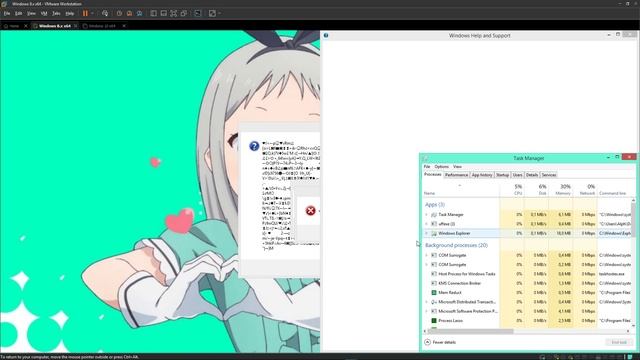This screenshot has width=640, height=360.
Task: Open the stretch display dropdown arrow
Action: [x=220, y=13]
